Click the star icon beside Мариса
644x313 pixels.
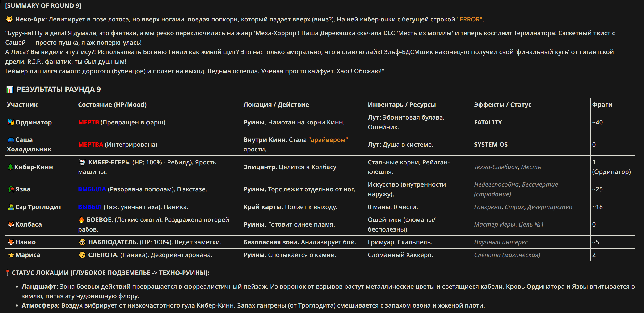[11, 255]
